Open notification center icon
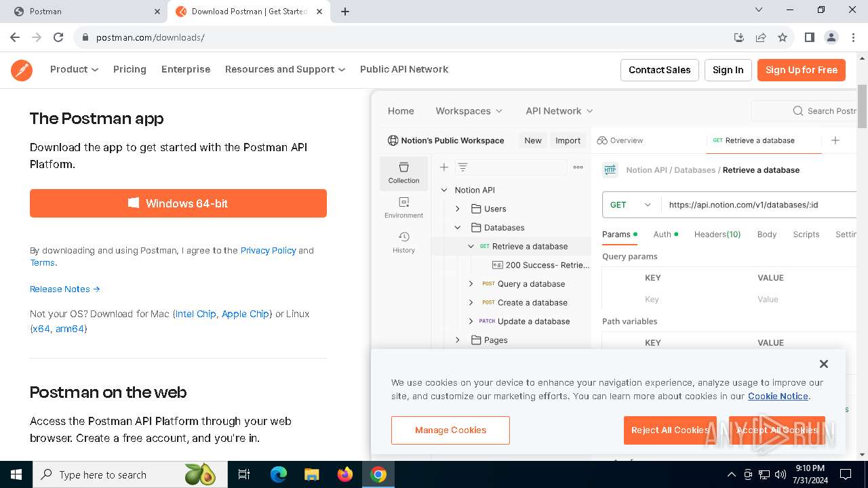 846,474
